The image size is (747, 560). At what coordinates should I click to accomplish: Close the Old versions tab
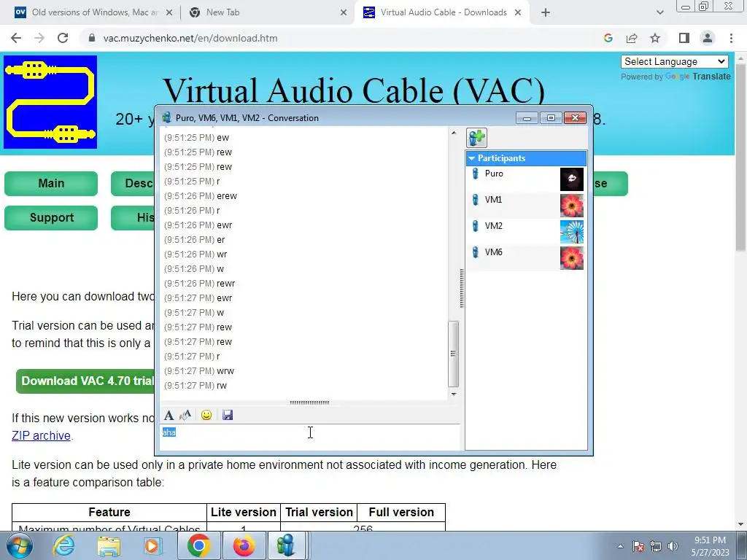169,12
